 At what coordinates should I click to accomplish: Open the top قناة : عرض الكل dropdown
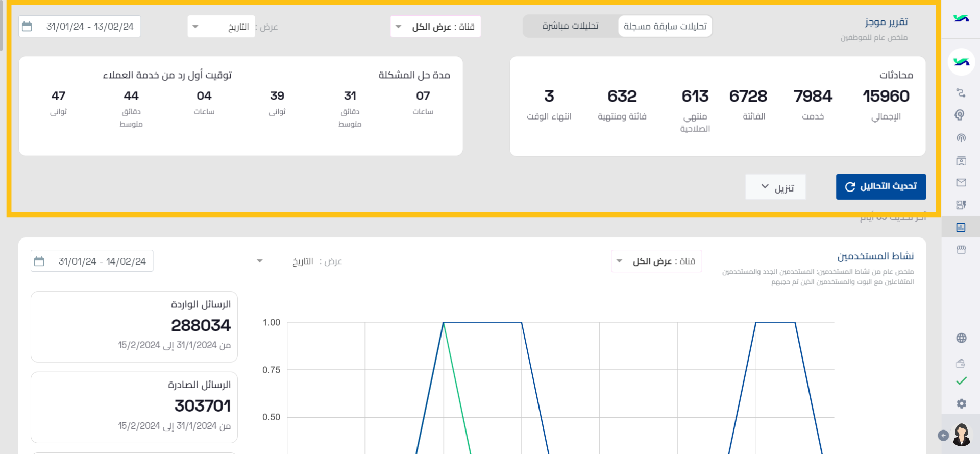[435, 27]
